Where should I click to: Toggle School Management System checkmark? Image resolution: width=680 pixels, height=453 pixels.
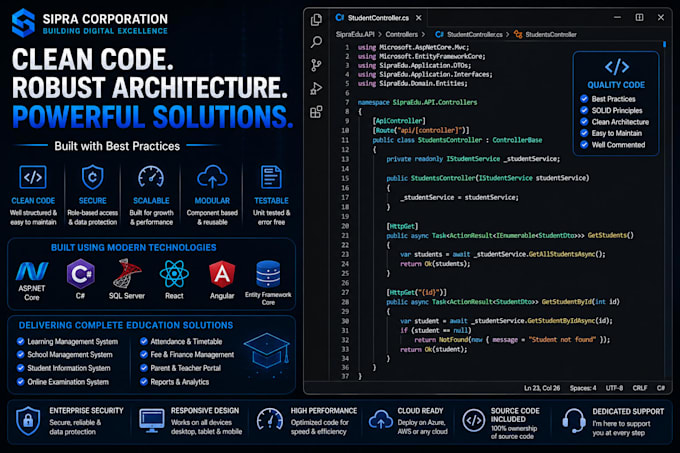[x=20, y=354]
